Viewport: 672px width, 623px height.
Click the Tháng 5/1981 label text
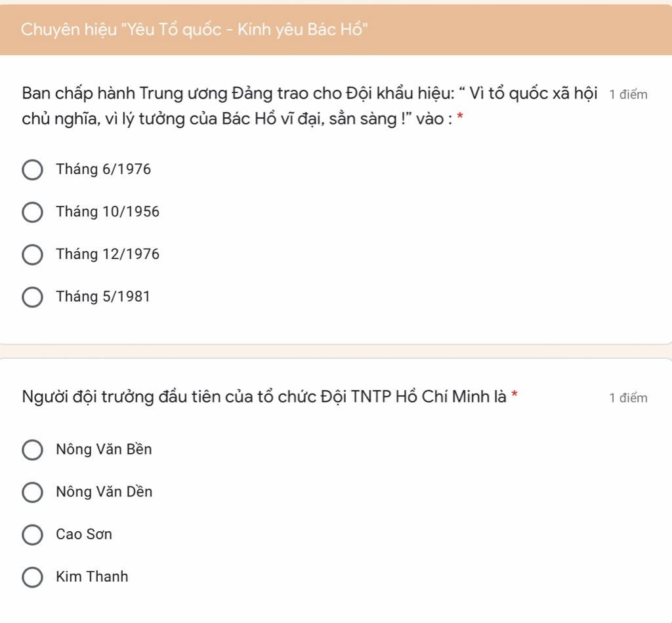click(103, 296)
